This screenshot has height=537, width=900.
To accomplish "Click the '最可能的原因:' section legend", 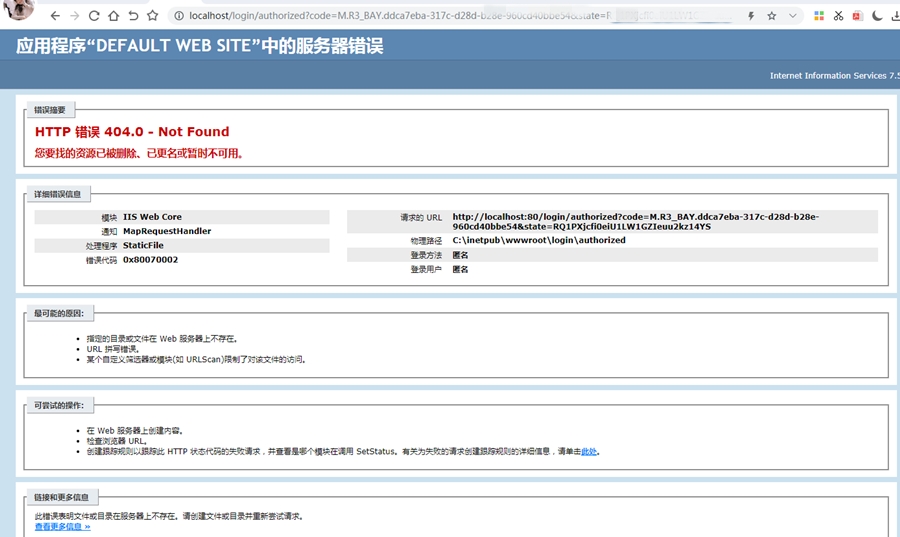I will (59, 313).
